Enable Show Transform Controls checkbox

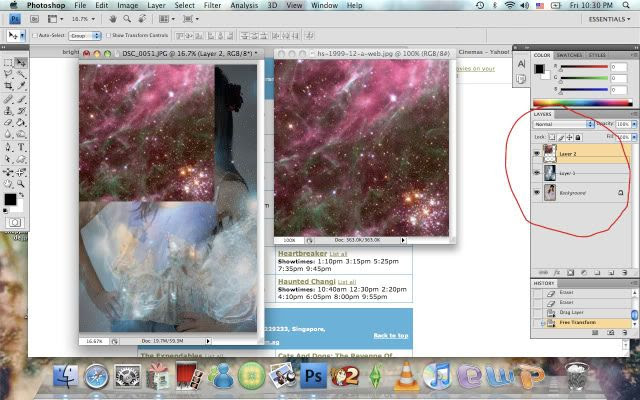click(109, 36)
